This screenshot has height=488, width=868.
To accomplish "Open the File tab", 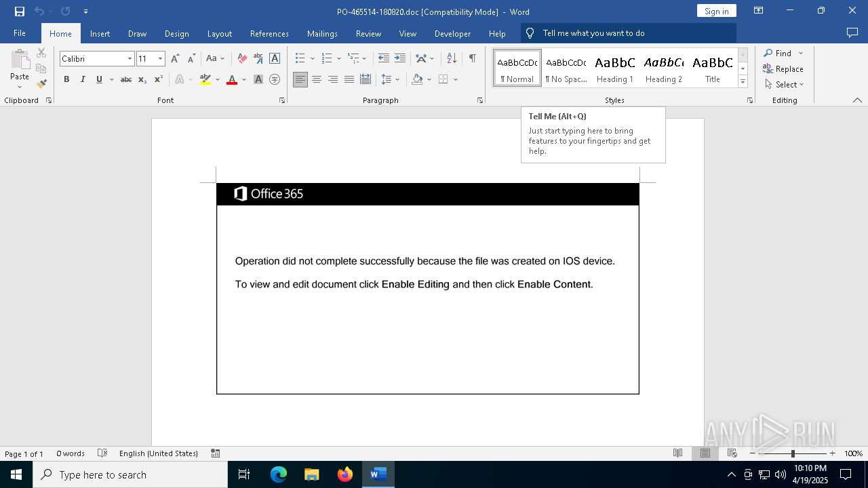I will point(20,33).
